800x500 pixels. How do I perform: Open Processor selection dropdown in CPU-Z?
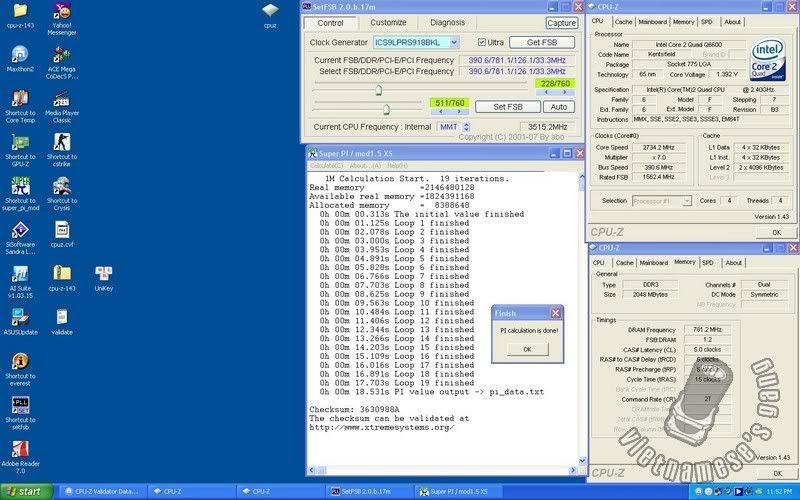coord(687,201)
